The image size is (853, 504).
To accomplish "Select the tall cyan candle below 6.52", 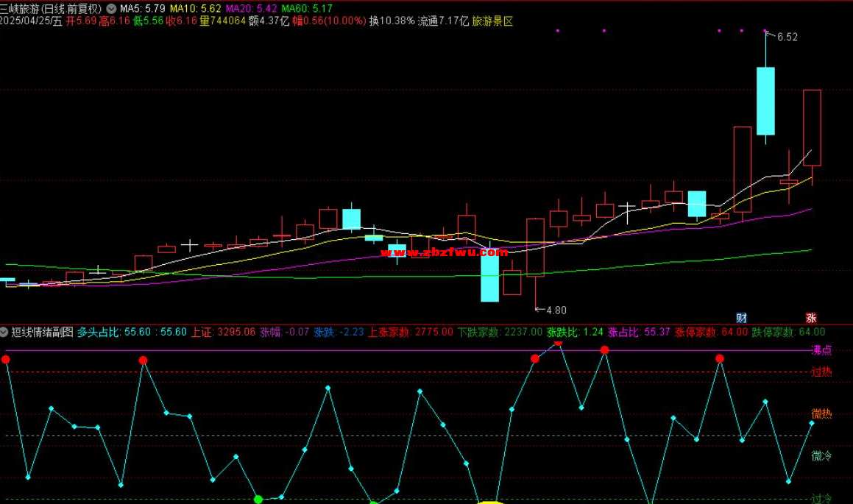I will tap(765, 101).
